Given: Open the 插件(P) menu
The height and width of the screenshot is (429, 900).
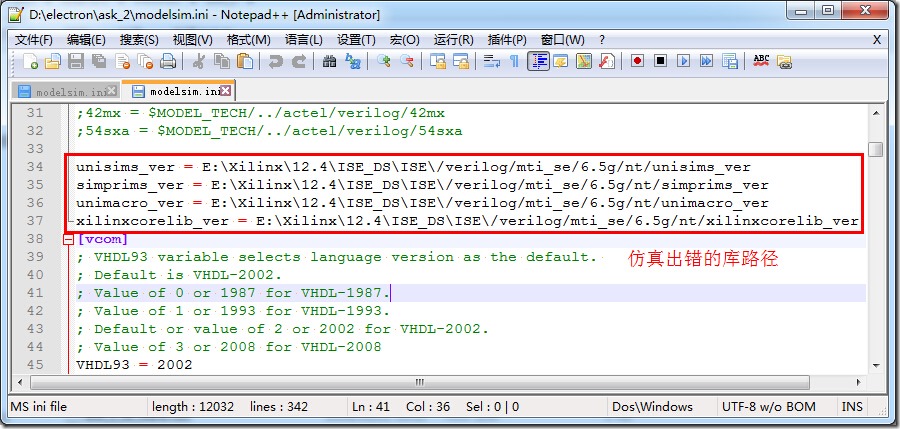Looking at the screenshot, I should tap(507, 40).
